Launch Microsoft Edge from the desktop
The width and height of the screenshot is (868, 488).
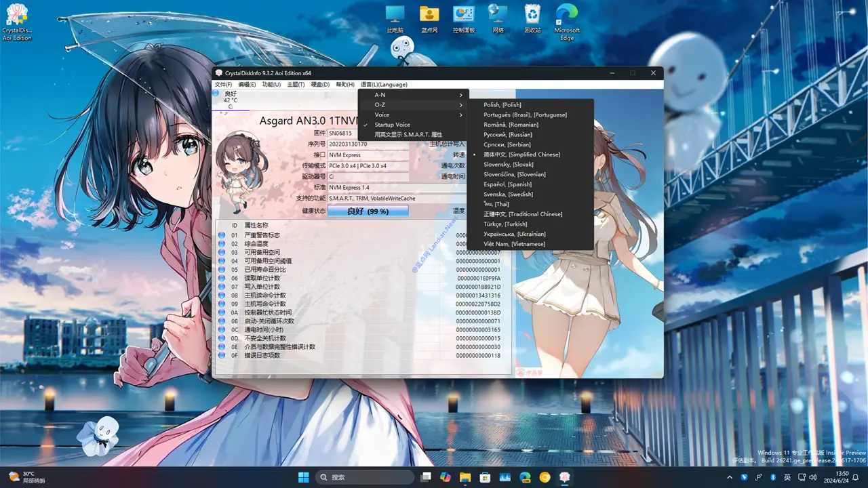click(567, 22)
